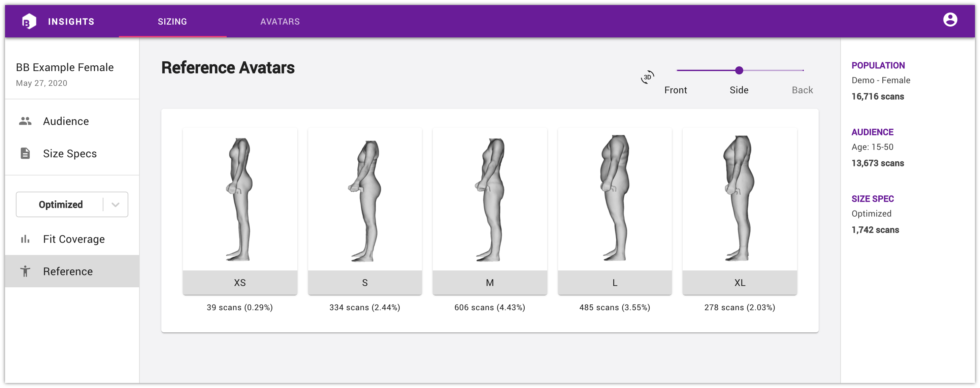Screen dimensions: 980x388
Task: Click the XL size label
Action: [x=740, y=283]
